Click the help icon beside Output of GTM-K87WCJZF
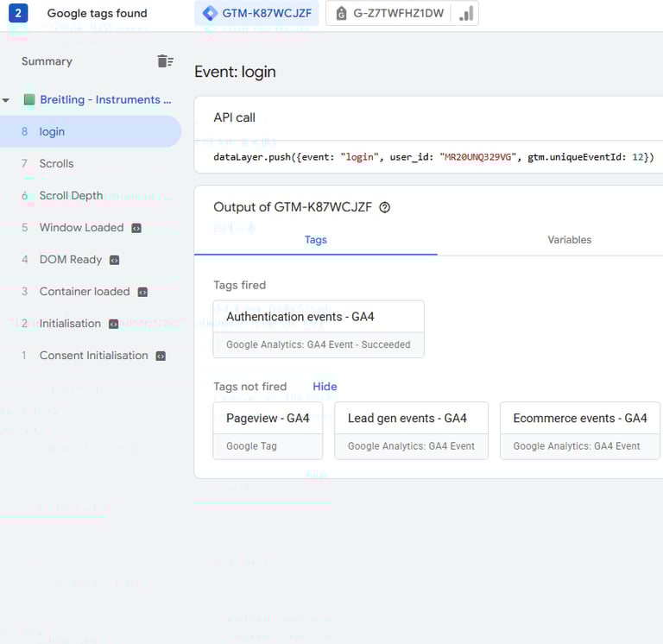 385,208
